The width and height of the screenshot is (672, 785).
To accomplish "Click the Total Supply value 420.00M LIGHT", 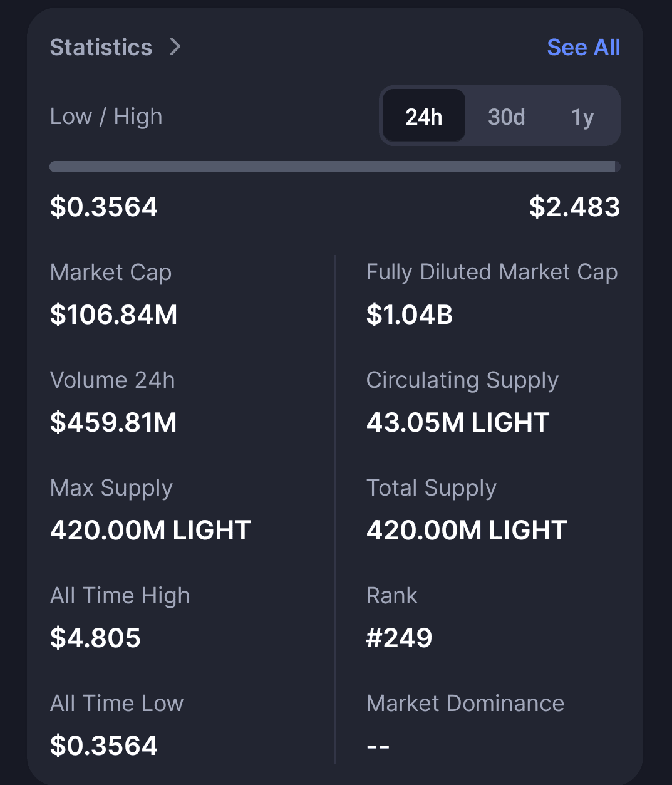I will pos(467,530).
